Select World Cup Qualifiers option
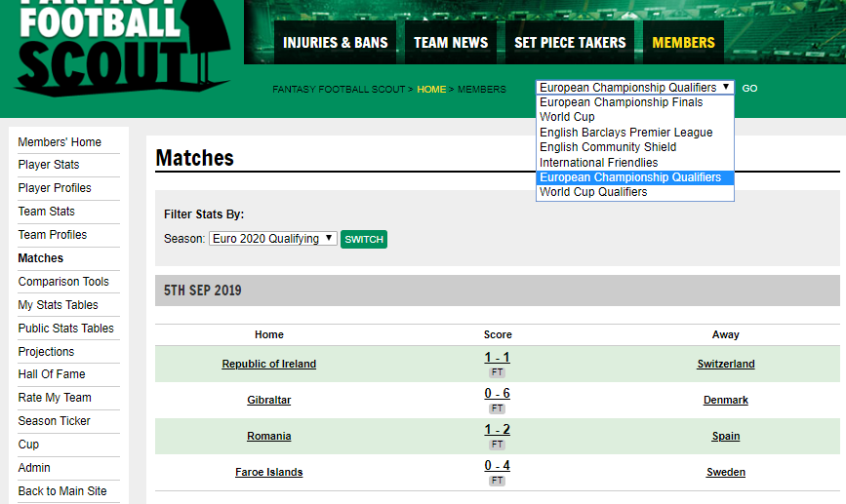The image size is (846, 504). point(634,192)
